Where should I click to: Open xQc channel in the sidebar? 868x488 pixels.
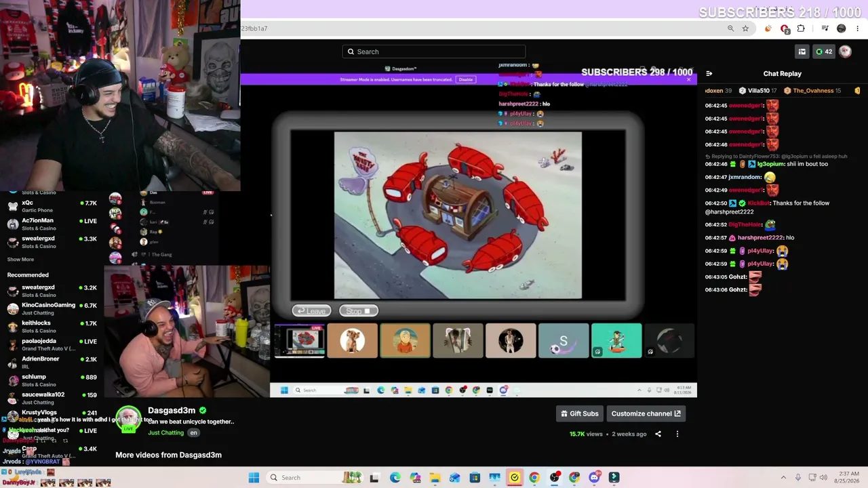[x=53, y=206]
